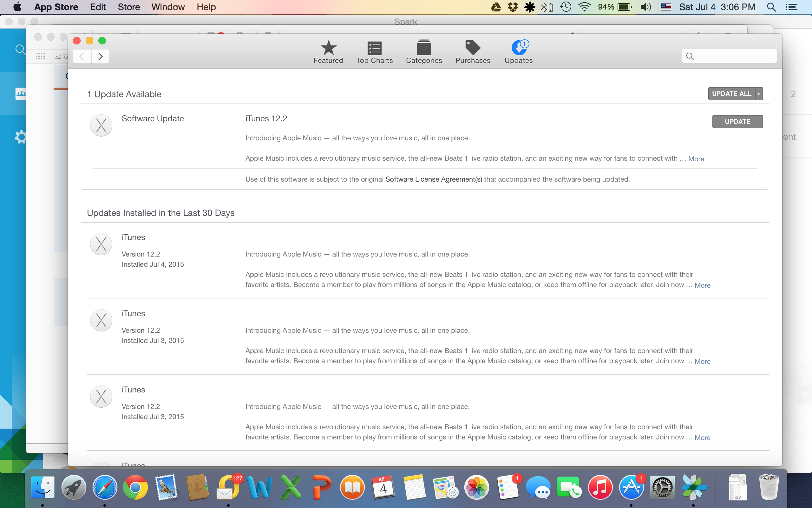Click the date and time in menu bar
Screen dimensions: 812x508
point(717,7)
